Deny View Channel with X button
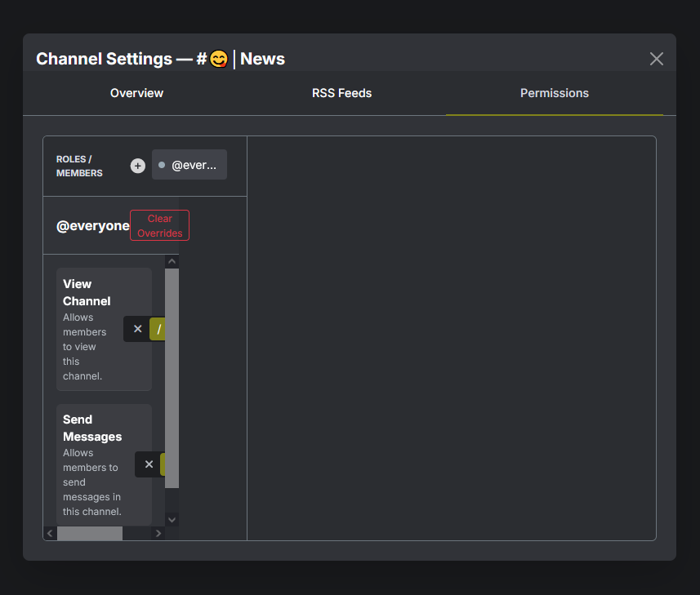Image resolution: width=700 pixels, height=595 pixels. [x=137, y=329]
